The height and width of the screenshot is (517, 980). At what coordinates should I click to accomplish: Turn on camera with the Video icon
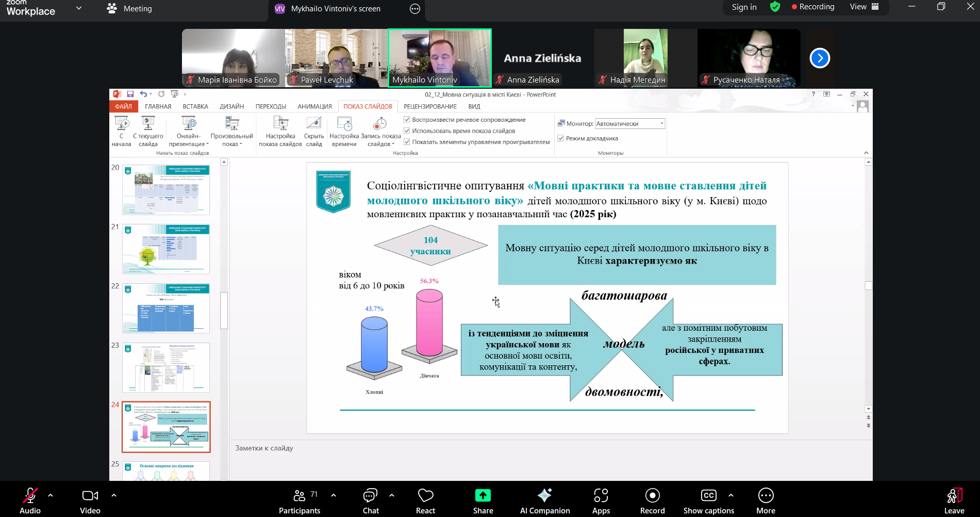(90, 496)
